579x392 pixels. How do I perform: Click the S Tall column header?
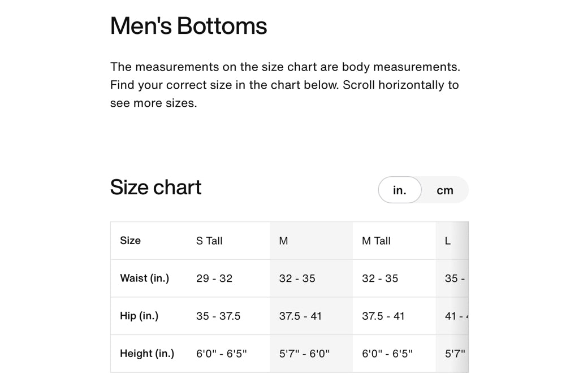[209, 241]
